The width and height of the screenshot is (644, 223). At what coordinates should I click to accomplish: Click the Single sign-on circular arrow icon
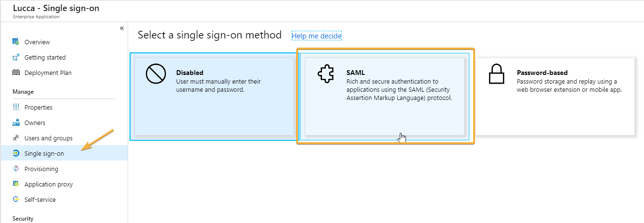(16, 153)
